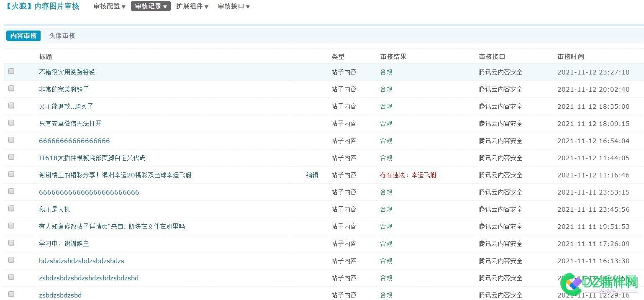Click the 【火狼】内容图片审核 title
This screenshot has width=644, height=300.
tap(42, 6)
